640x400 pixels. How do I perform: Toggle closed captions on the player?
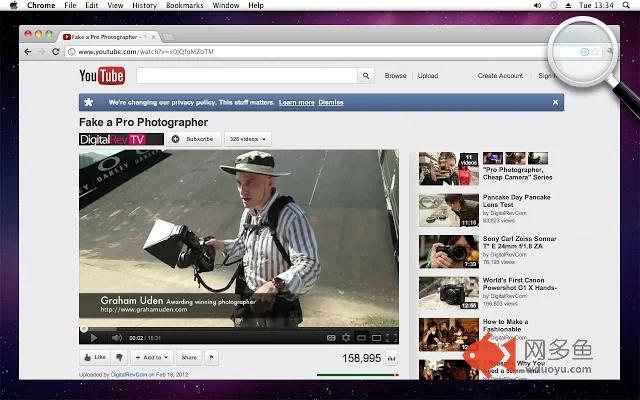[331, 338]
